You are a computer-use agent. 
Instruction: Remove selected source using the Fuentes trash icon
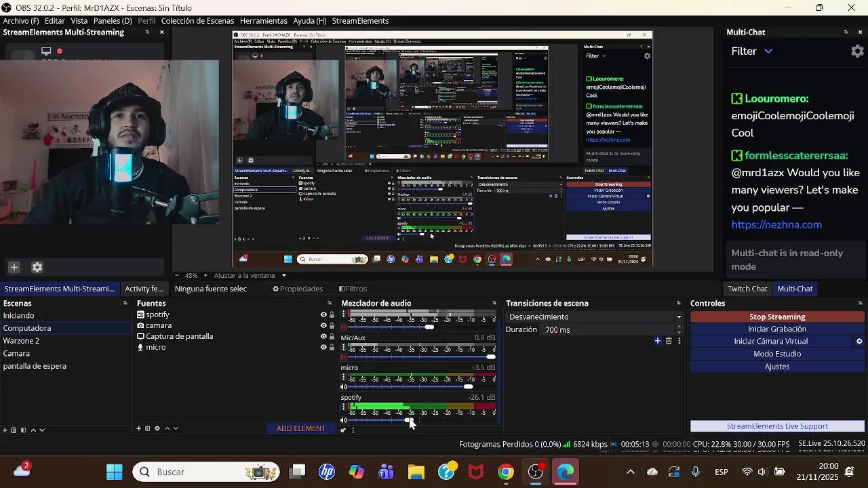tap(148, 428)
